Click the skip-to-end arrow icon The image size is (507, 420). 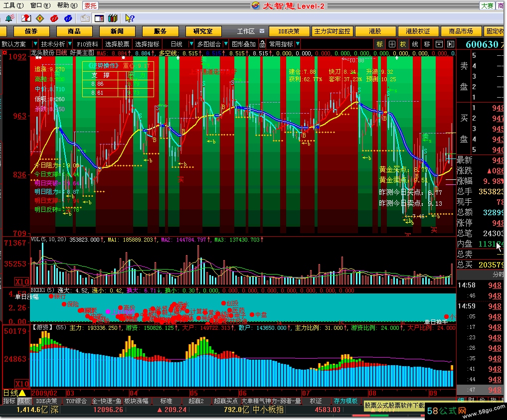tap(451, 44)
